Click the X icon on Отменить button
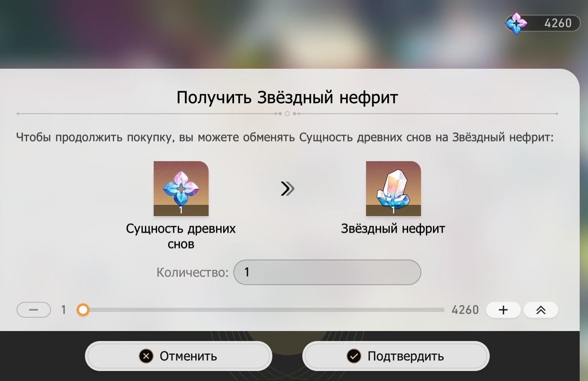Viewport: 588px width, 381px height. point(146,356)
